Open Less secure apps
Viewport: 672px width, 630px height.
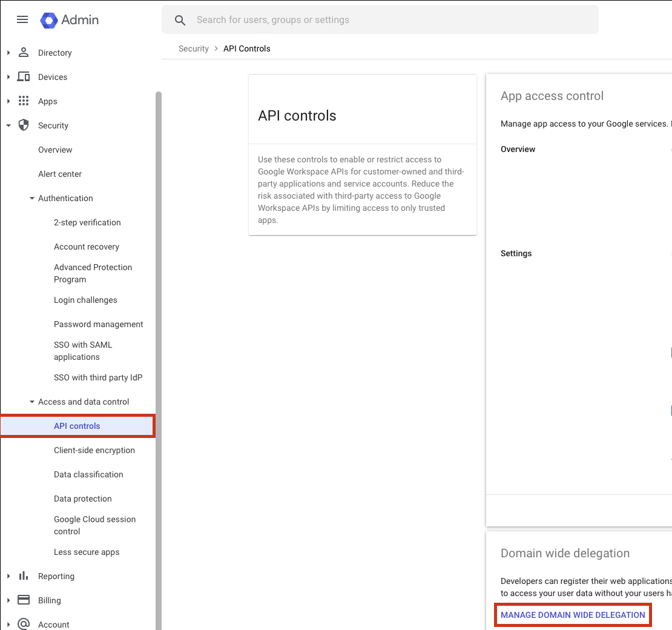pos(87,552)
